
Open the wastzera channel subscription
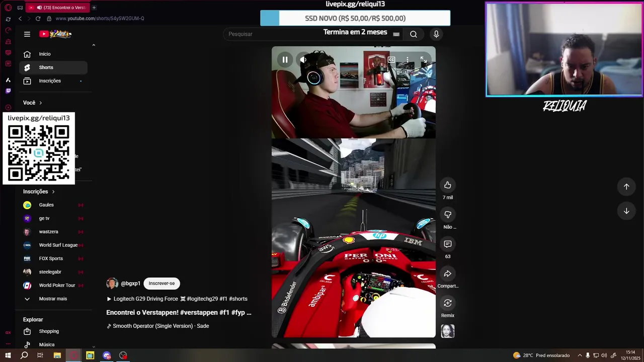coord(53,232)
